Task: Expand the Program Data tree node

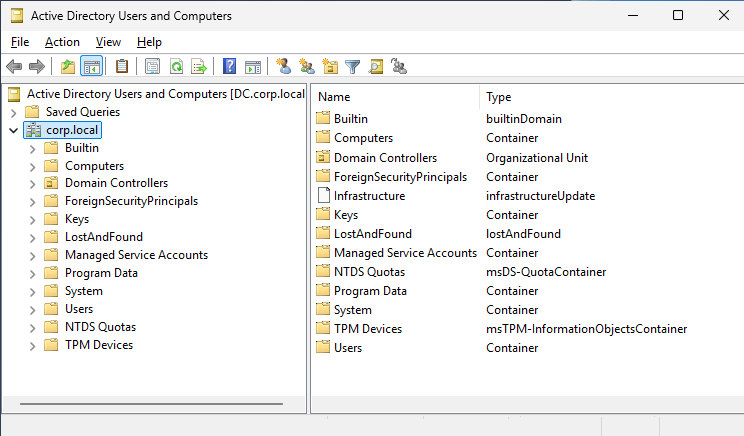Action: coord(32,274)
